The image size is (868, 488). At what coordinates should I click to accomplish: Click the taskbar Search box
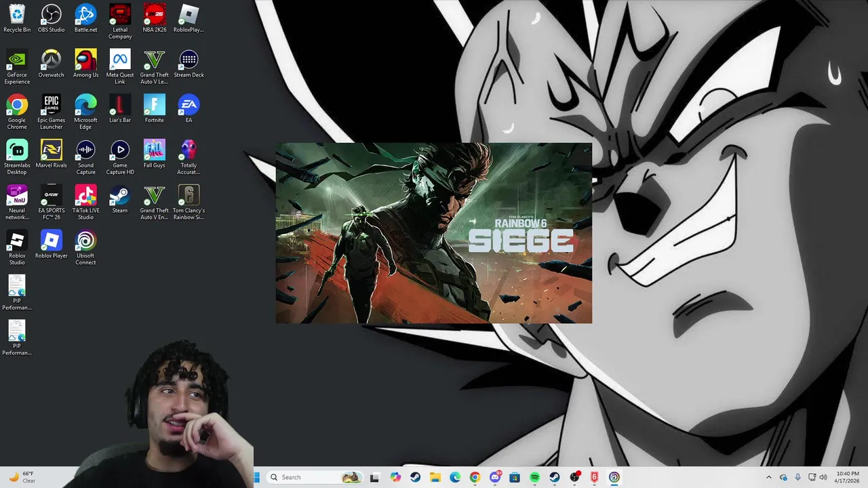pyautogui.click(x=314, y=477)
